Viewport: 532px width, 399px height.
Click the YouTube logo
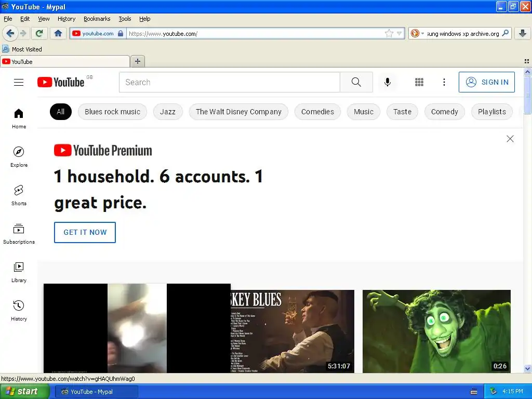(x=61, y=82)
